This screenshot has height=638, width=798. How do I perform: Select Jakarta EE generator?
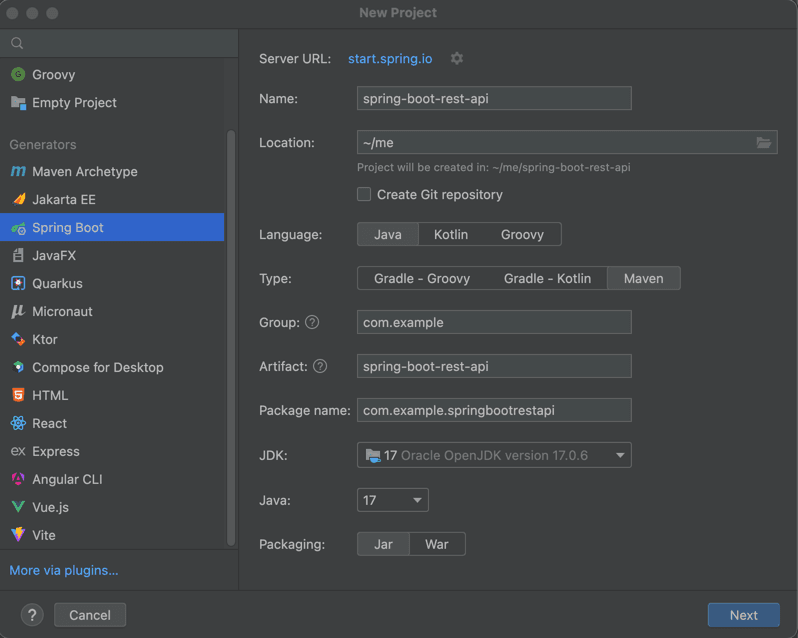[112, 199]
